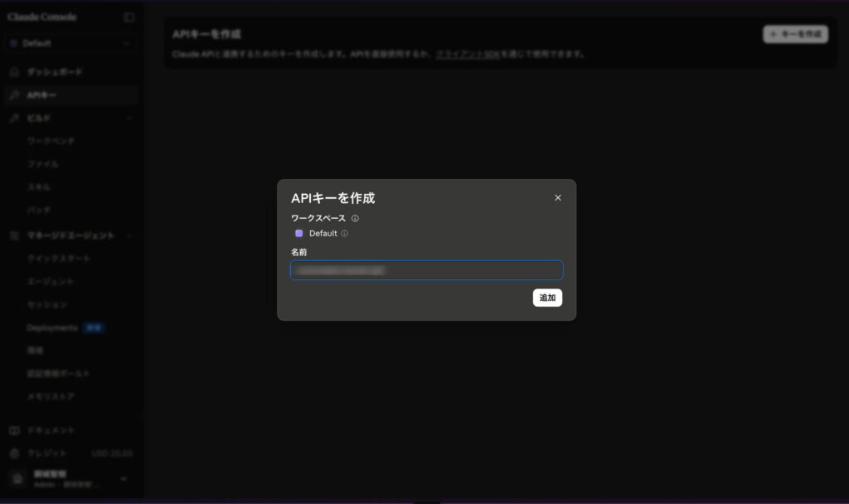849x504 pixels.
Task: Click the icon beside マネージドエージェント
Action: click(x=15, y=235)
